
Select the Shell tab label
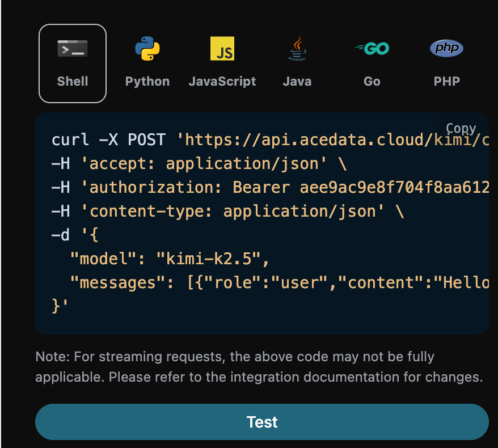(x=73, y=81)
